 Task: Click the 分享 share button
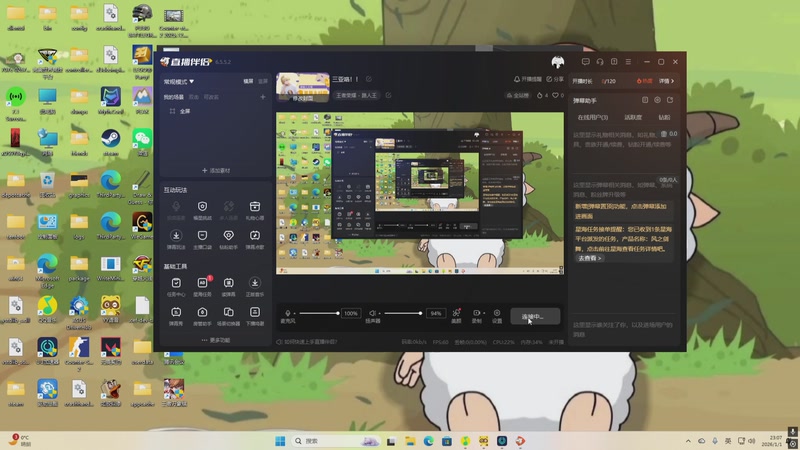click(555, 79)
